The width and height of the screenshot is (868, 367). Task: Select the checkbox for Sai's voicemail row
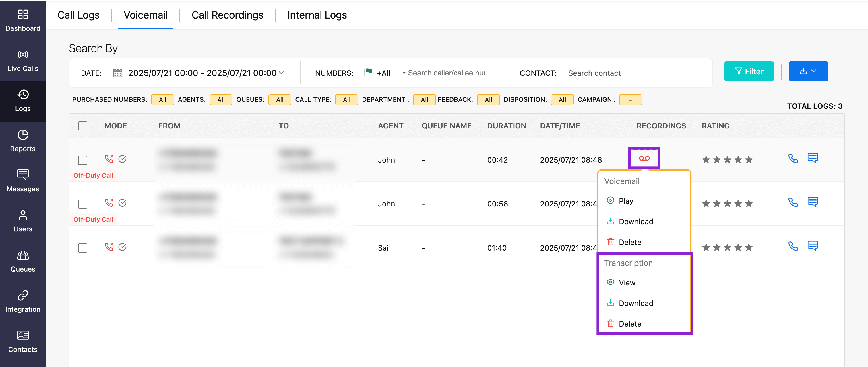83,248
